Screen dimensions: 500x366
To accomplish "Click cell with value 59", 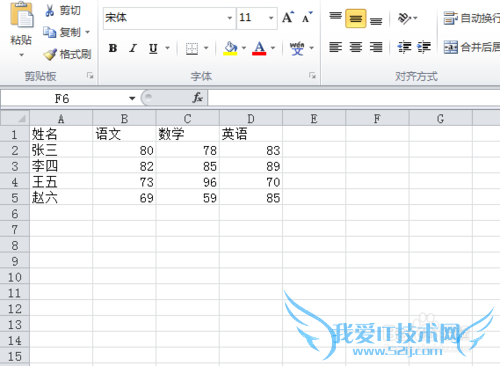I will point(188,198).
